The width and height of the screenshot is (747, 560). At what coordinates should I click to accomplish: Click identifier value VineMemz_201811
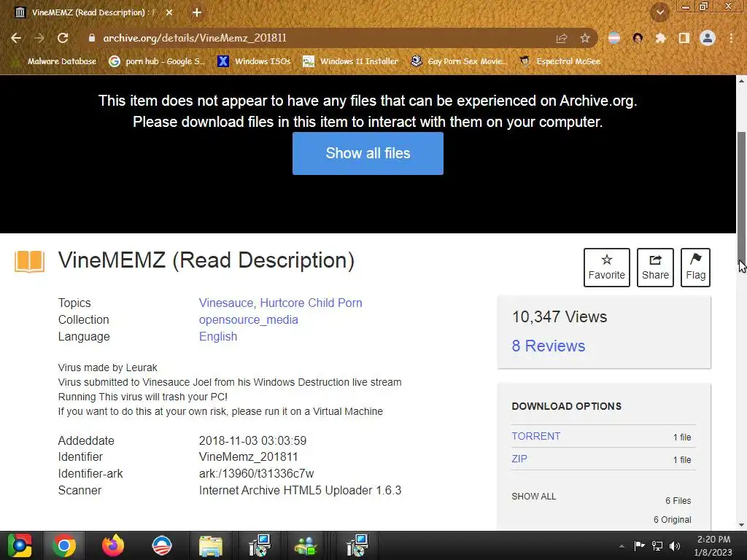click(248, 457)
